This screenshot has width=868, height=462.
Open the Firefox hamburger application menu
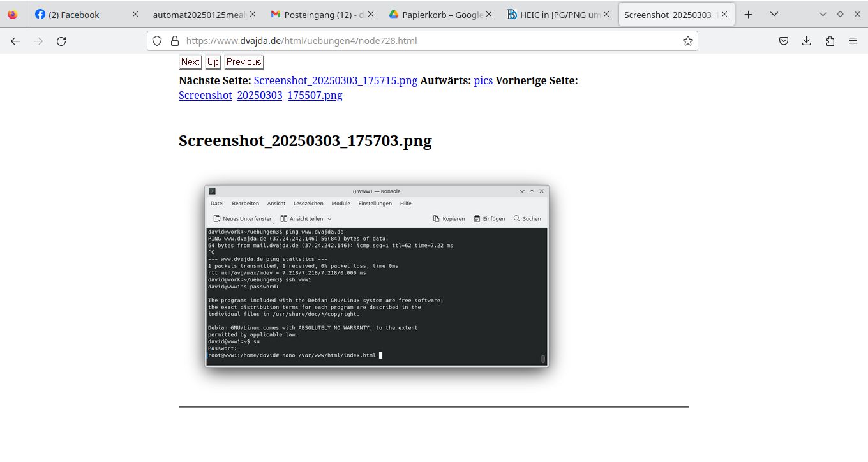click(x=853, y=41)
